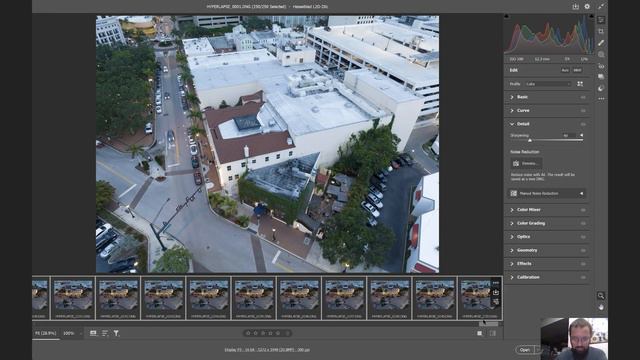Set rating to one star
Image resolution: width=640 pixels, height=360 pixels.
point(248,333)
